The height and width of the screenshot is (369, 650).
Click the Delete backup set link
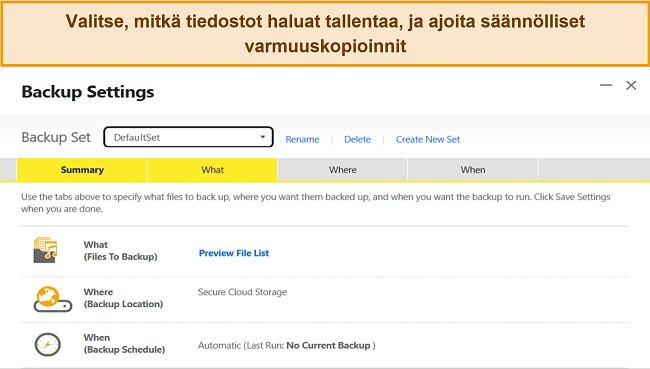coord(357,140)
